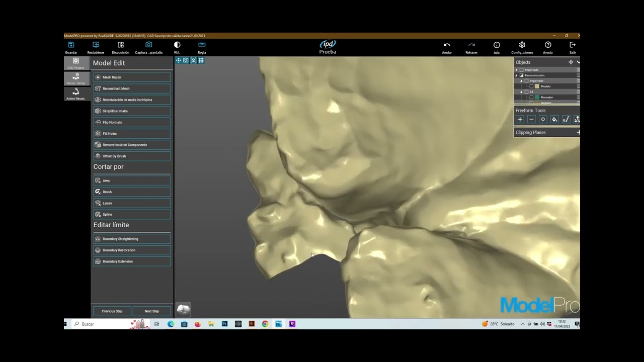Click Offset By Brush
This screenshot has height=362, width=644.
tap(132, 156)
